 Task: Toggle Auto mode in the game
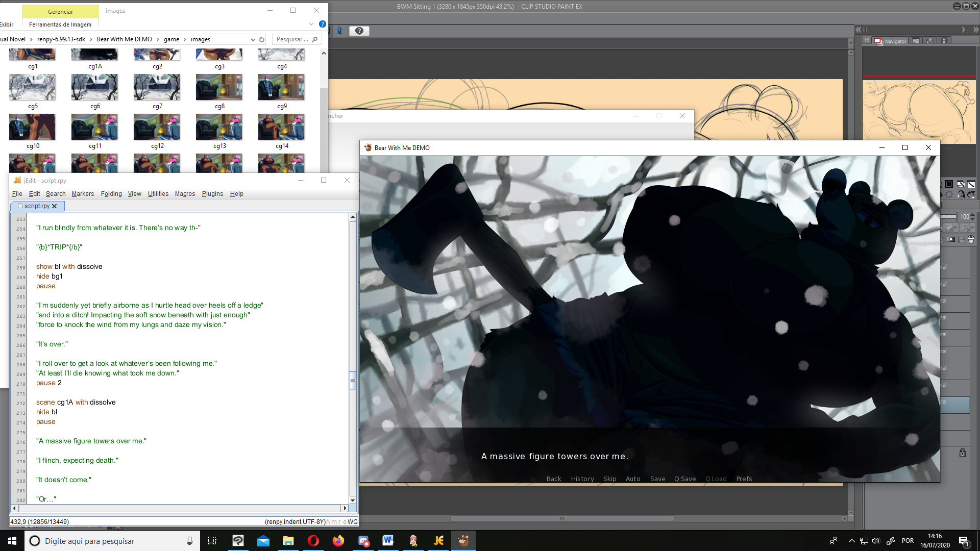tap(632, 479)
